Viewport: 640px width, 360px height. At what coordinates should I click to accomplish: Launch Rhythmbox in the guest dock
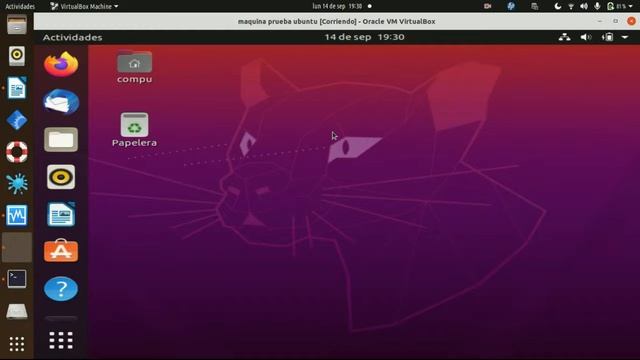[x=61, y=177]
